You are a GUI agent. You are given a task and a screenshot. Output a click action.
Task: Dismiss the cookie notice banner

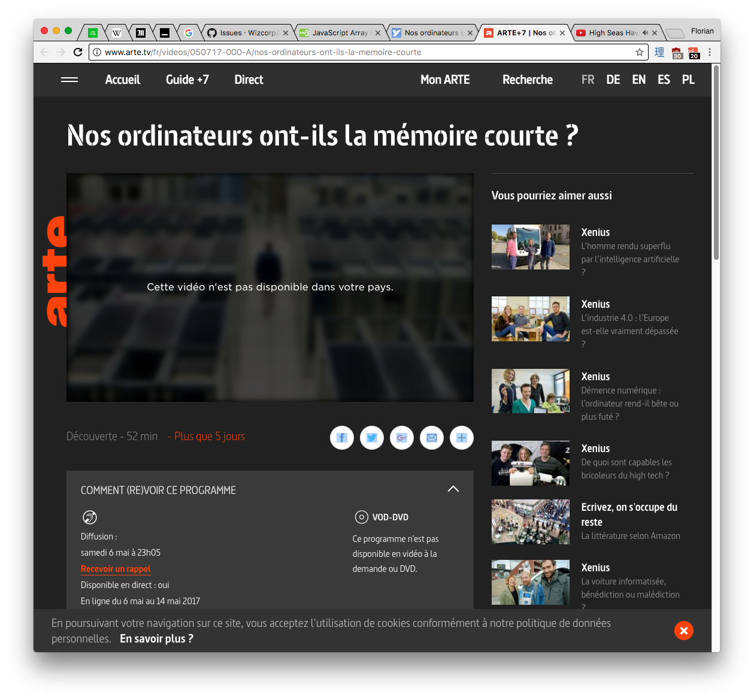coord(683,631)
